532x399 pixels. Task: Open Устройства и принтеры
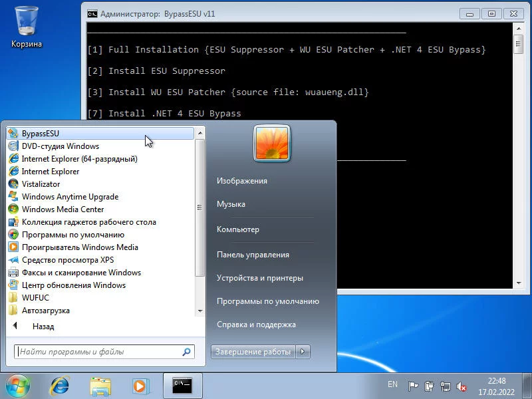click(x=260, y=278)
